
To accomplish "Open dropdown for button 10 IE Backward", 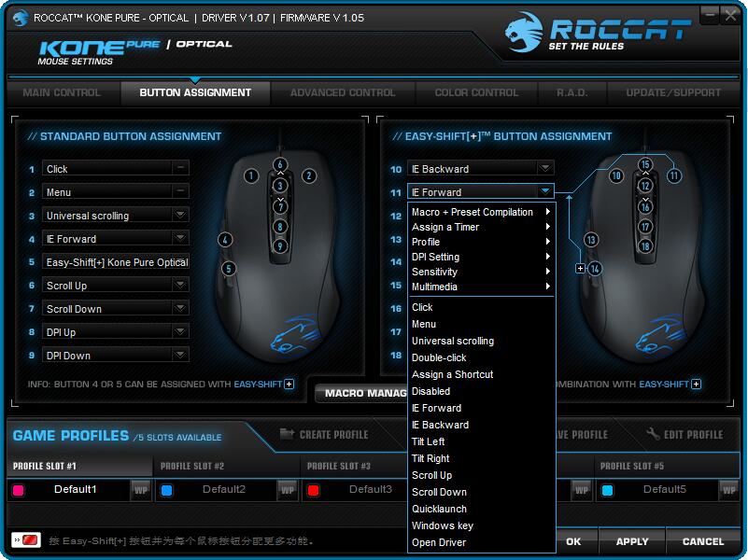I will click(x=545, y=168).
